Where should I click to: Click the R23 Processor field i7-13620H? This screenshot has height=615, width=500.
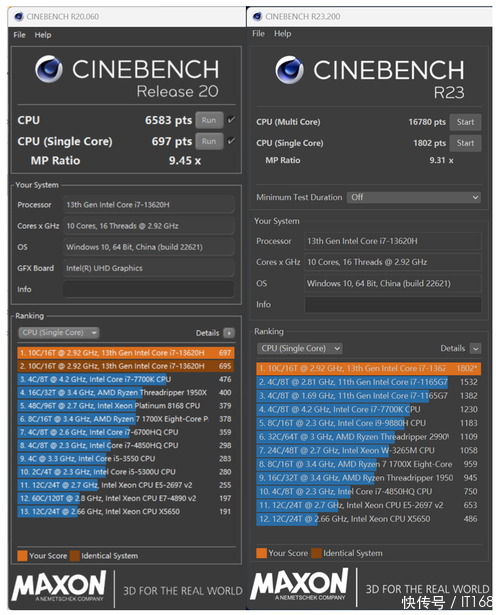coord(393,241)
